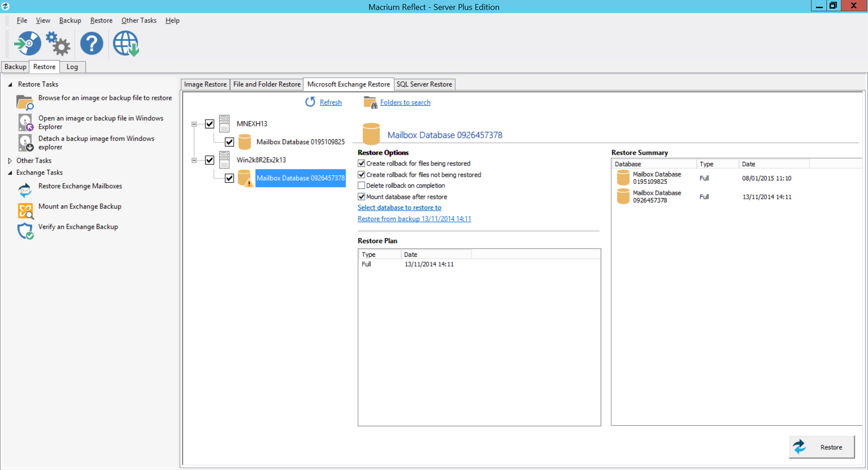The height and width of the screenshot is (470, 868).
Task: Click the Folders to search folder icon
Action: point(370,103)
